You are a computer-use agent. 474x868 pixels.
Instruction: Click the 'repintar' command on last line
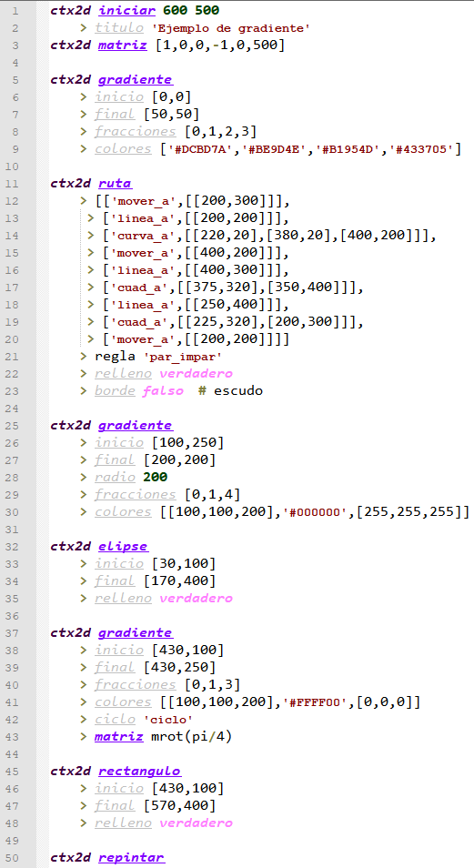131,857
